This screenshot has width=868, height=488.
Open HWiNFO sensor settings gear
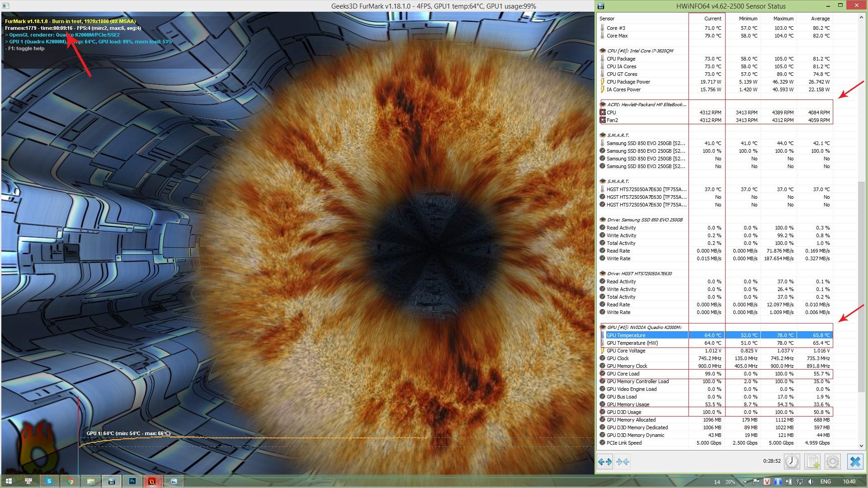(x=833, y=461)
